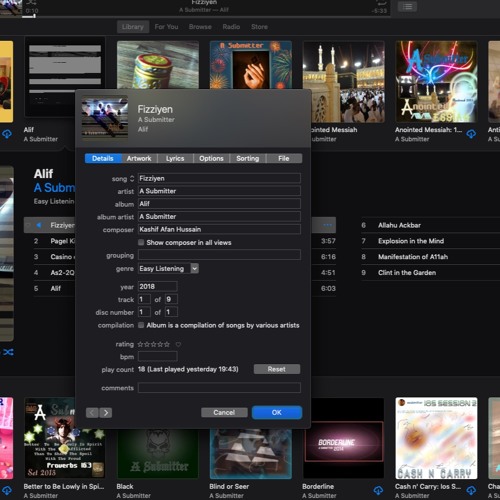
Task: Select the Details tab
Action: (x=103, y=158)
